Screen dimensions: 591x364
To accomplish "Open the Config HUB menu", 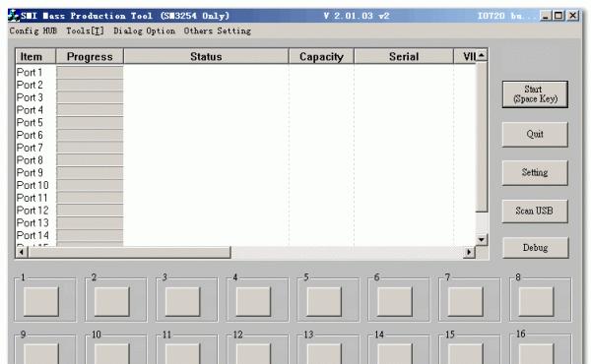I will click(x=33, y=30).
